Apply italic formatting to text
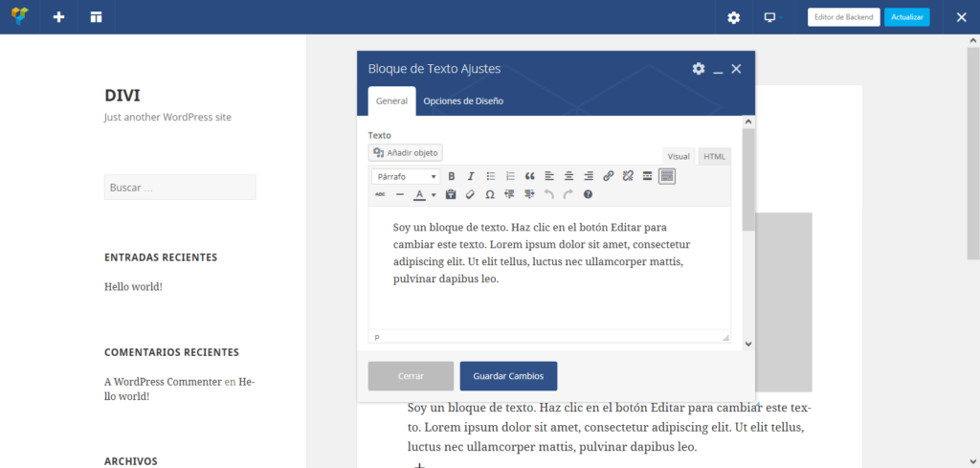980x468 pixels. (471, 176)
